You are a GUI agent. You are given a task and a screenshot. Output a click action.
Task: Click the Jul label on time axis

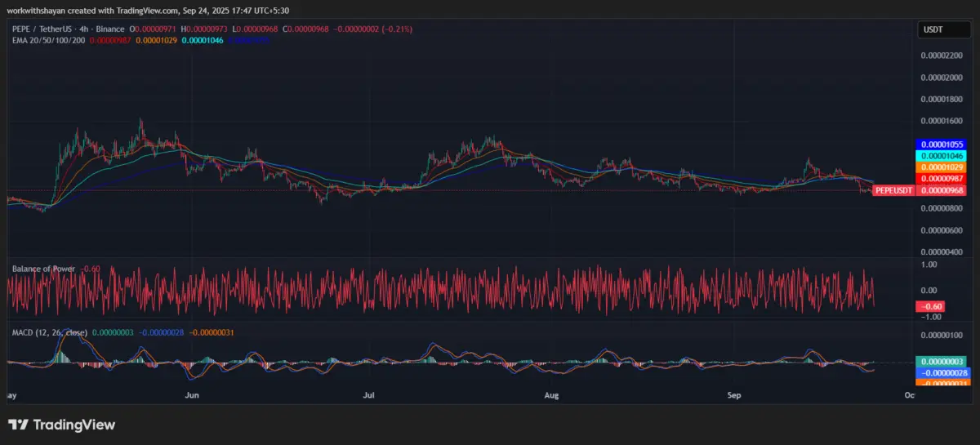(x=368, y=394)
